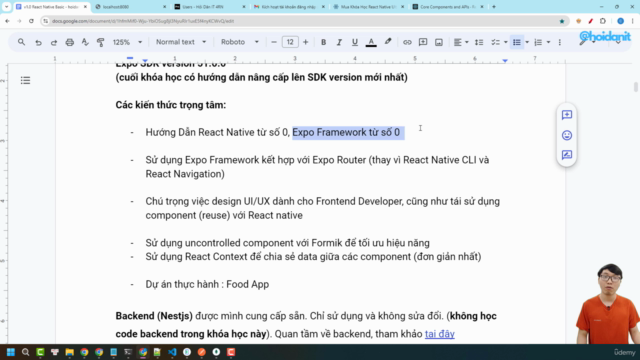
Task: Click the heading 'Các kiến thức trọng tâm:'
Action: (171, 105)
